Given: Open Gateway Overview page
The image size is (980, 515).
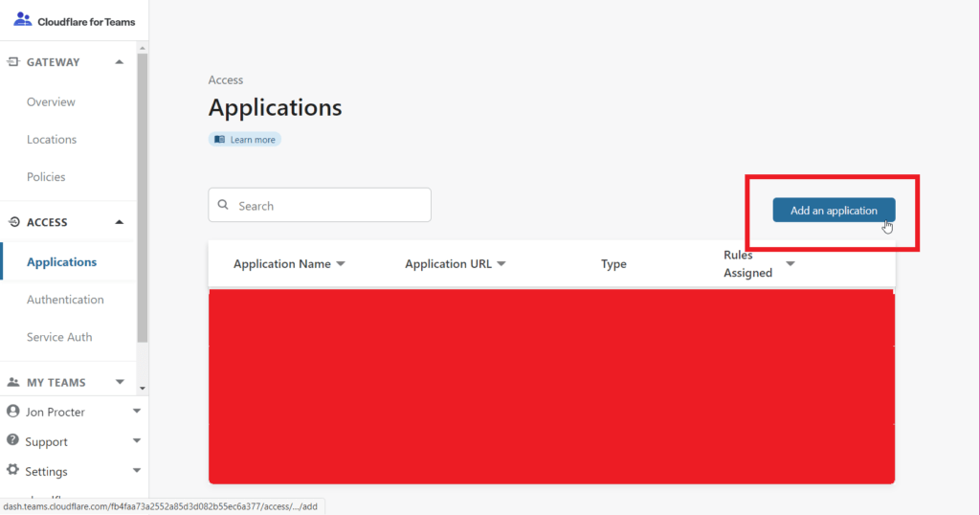Looking at the screenshot, I should click(51, 101).
